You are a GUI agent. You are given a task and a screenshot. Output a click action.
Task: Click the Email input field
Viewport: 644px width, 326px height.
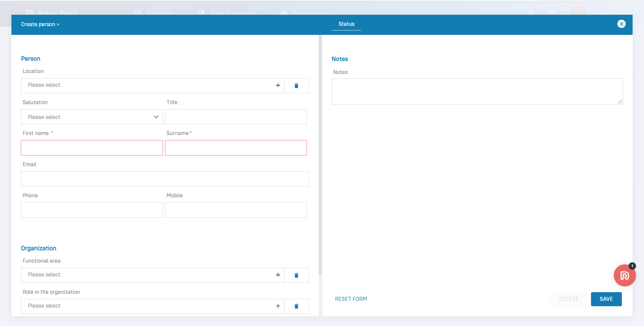tap(164, 179)
